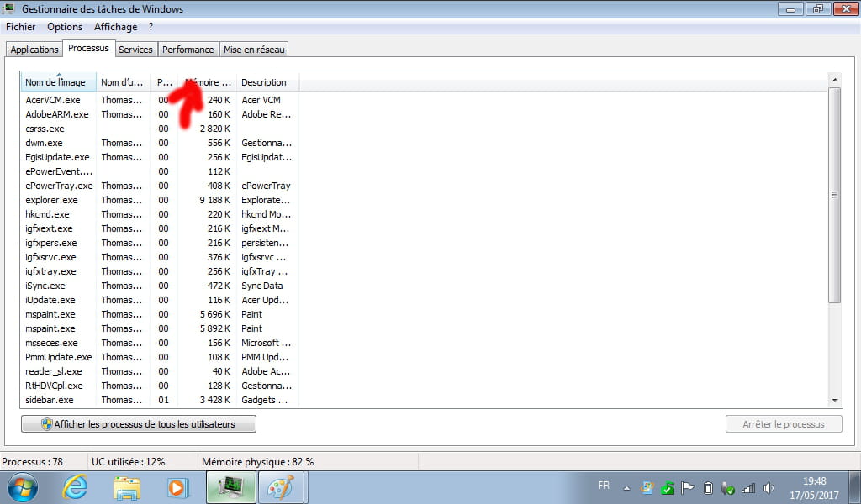Viewport: 861px width, 504px height.
Task: Click the Mémoire physique : 82 % status entry
Action: tap(257, 462)
